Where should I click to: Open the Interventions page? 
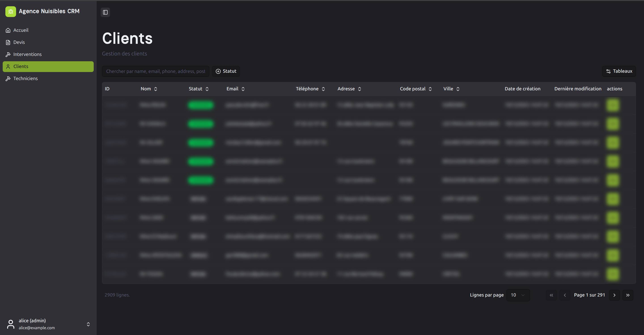(27, 54)
